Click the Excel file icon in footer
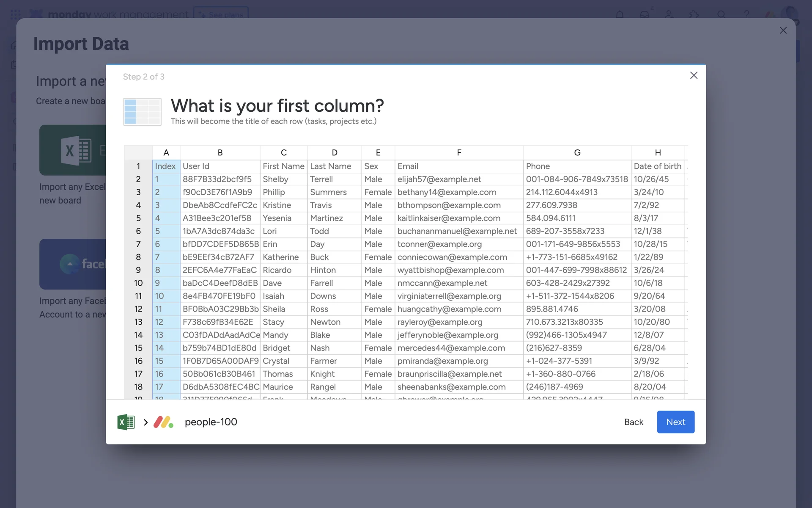The height and width of the screenshot is (508, 812). pyautogui.click(x=126, y=422)
